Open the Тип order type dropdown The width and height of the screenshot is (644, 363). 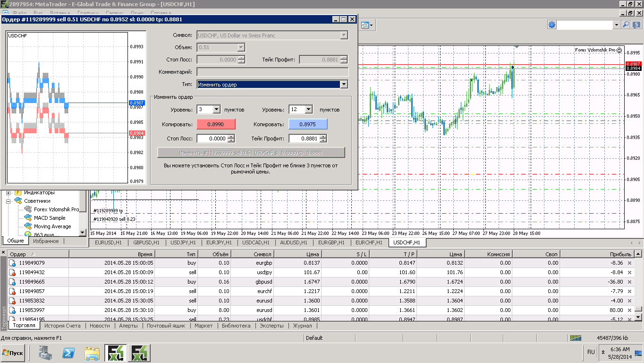point(344,85)
